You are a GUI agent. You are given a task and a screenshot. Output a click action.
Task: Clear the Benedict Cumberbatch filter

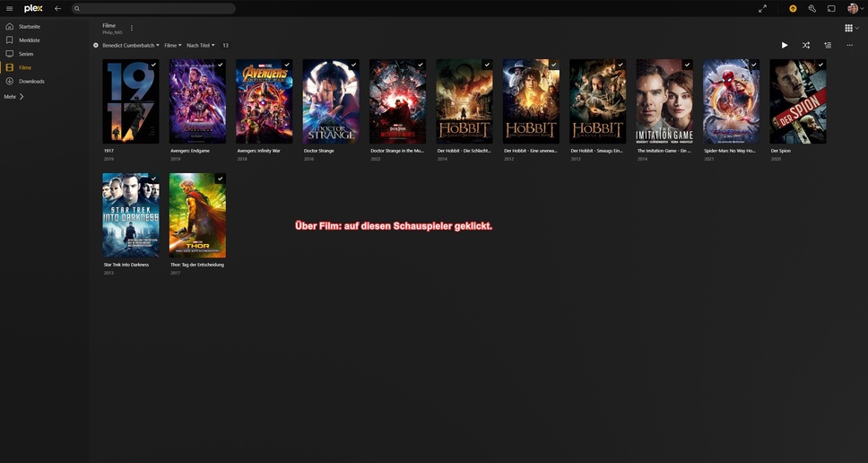pos(96,46)
